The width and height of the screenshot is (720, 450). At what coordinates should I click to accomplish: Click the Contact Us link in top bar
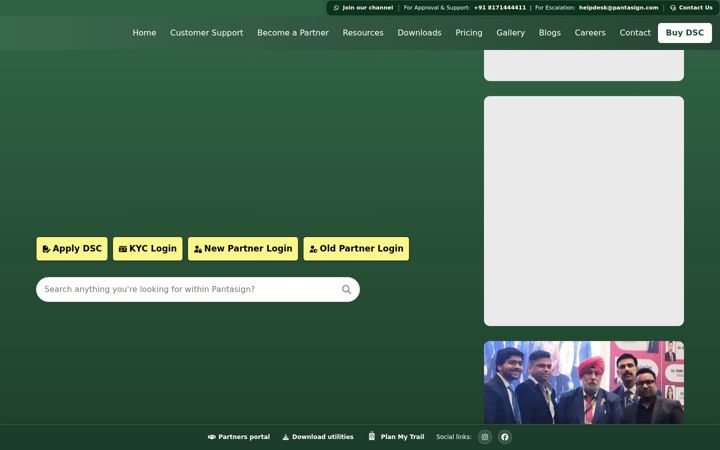[691, 8]
